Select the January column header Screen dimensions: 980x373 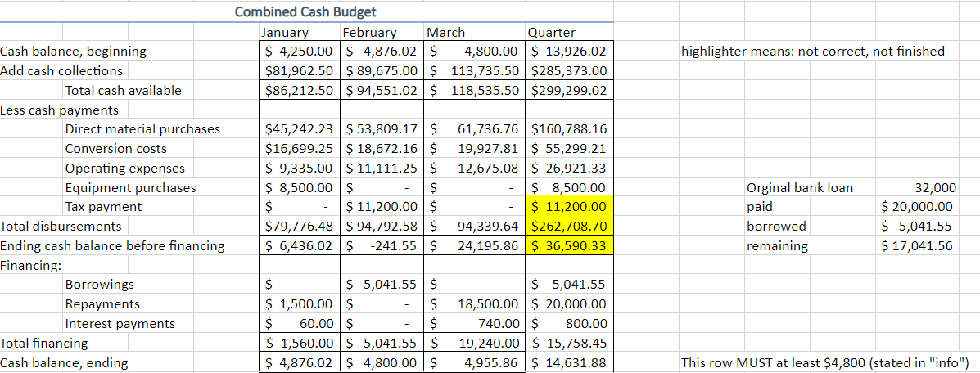[x=284, y=33]
